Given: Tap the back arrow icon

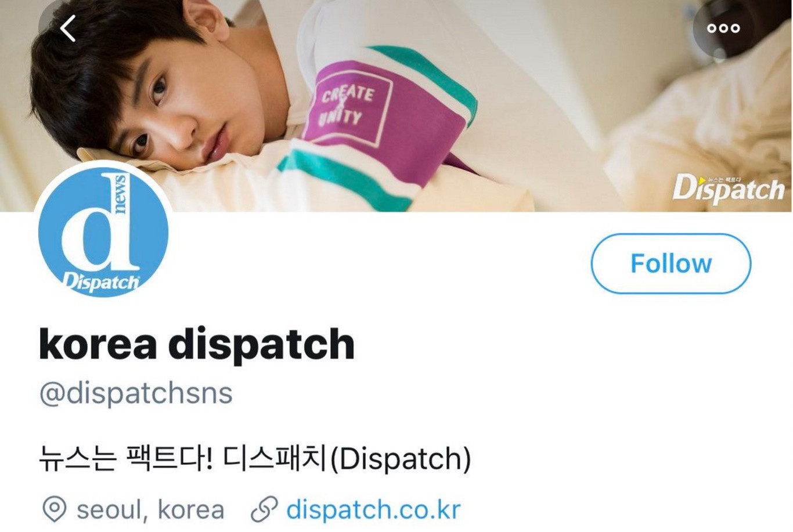Looking at the screenshot, I should (x=68, y=28).
